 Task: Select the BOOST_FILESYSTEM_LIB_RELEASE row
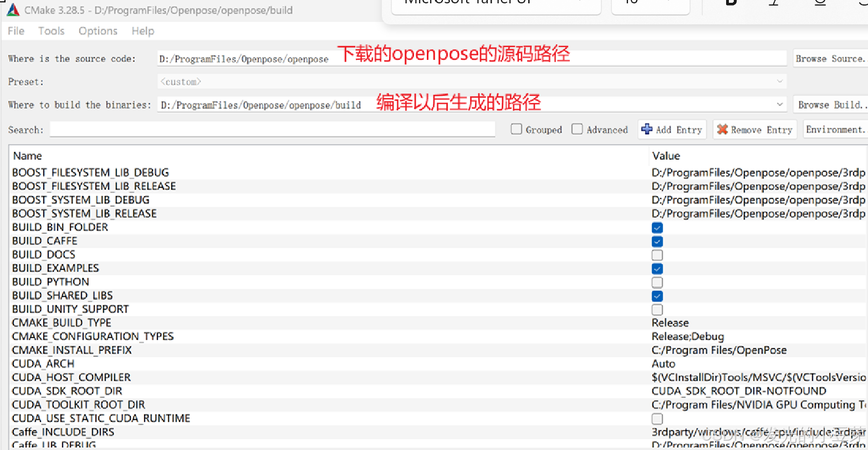438,186
